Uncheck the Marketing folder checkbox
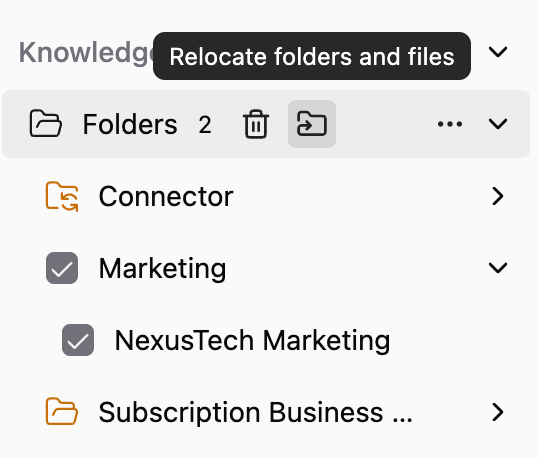This screenshot has width=538, height=458. [x=62, y=268]
